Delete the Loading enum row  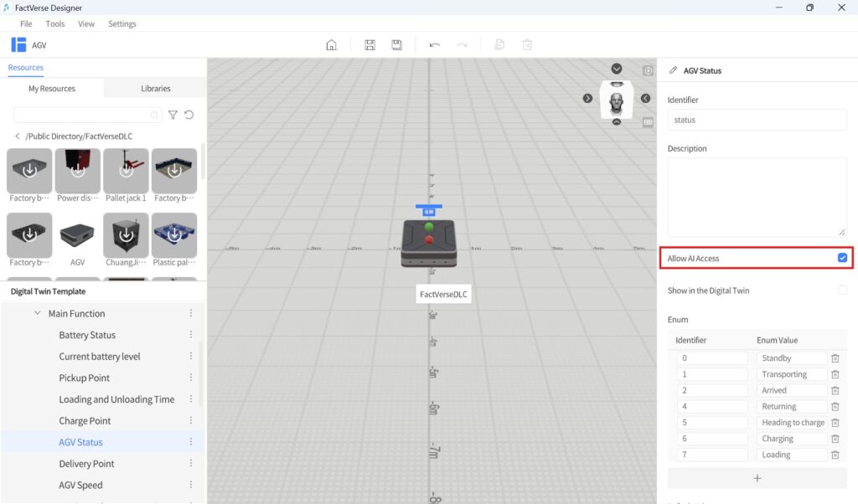[835, 455]
